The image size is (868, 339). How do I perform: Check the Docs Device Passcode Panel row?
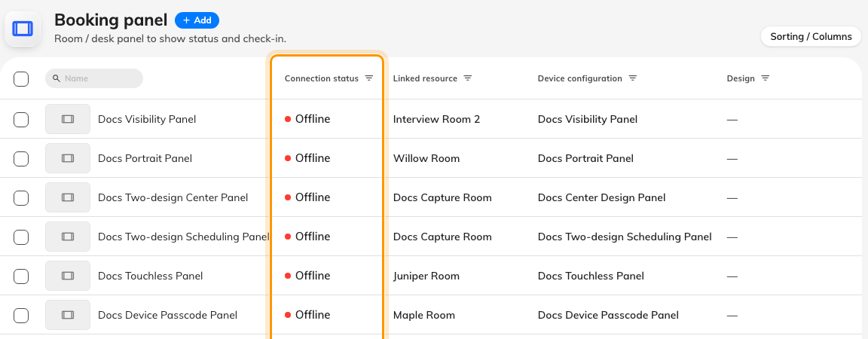click(x=21, y=315)
